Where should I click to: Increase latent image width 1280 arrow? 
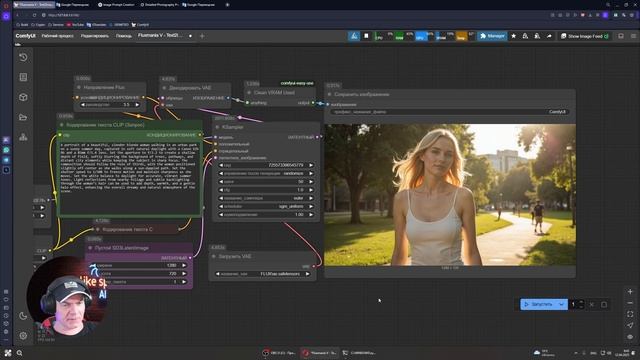pos(184,265)
